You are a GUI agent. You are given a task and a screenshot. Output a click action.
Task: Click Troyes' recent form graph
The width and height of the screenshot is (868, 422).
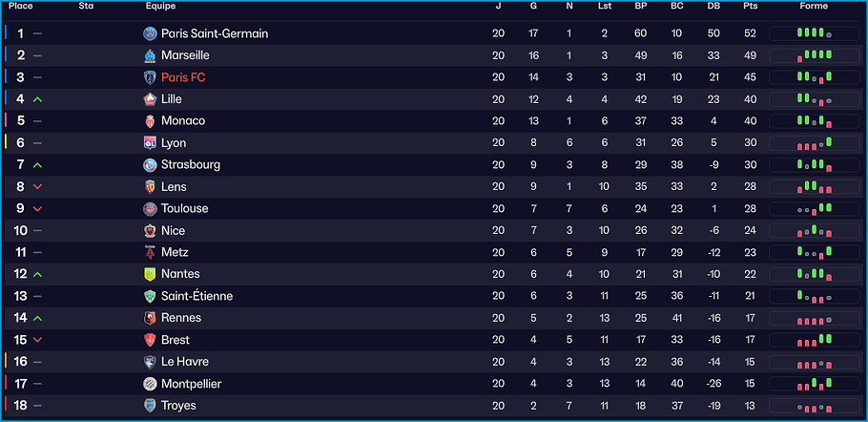point(815,406)
